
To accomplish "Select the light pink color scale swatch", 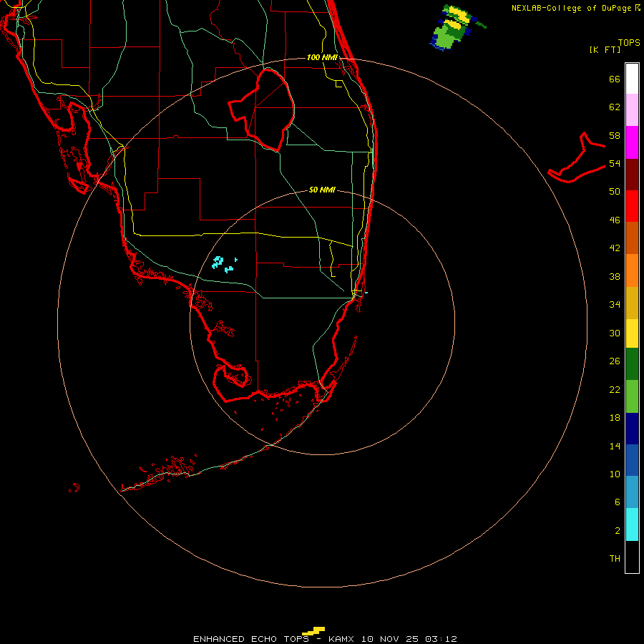I will (632, 110).
